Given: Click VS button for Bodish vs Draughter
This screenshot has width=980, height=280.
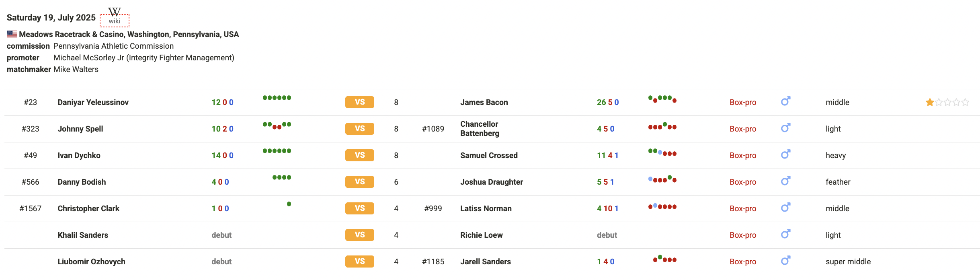Looking at the screenshot, I should (360, 182).
